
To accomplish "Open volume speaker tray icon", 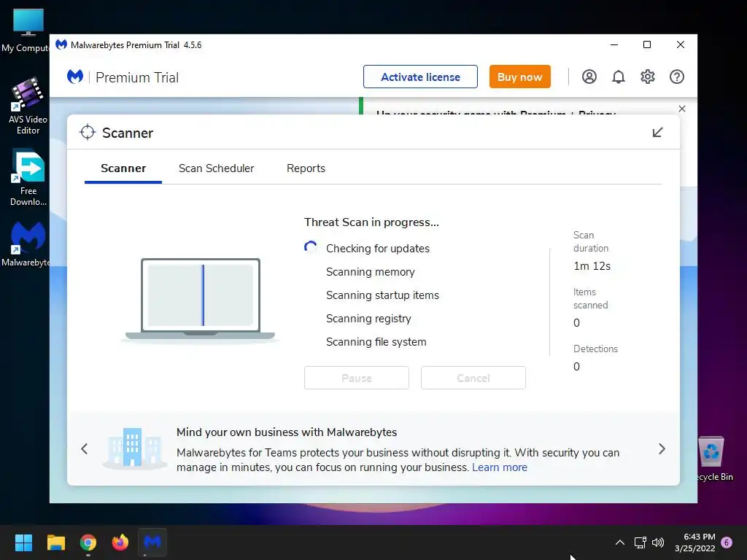I will click(658, 542).
